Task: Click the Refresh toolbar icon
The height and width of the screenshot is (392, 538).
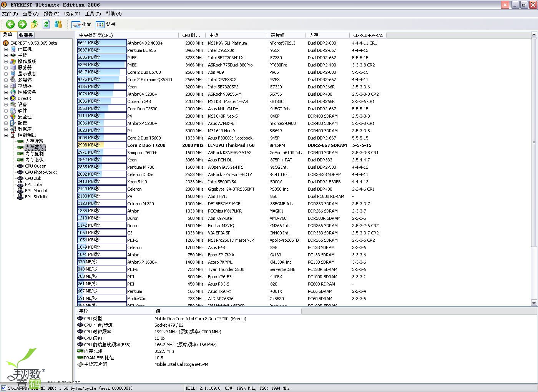Action: coord(46,24)
